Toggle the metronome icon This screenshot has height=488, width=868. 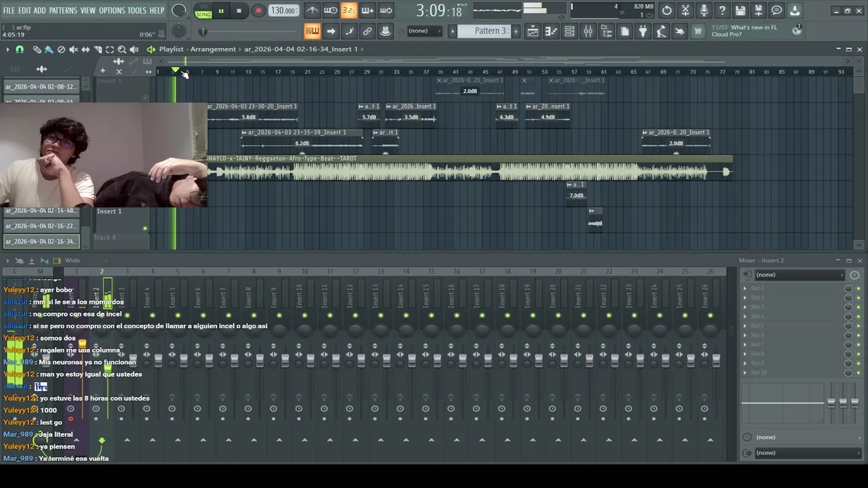(x=312, y=10)
